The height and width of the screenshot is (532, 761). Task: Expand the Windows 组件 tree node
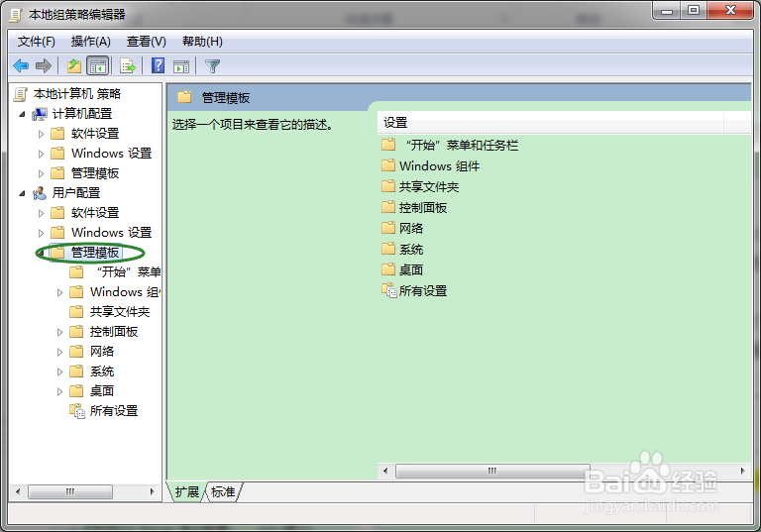(x=60, y=292)
